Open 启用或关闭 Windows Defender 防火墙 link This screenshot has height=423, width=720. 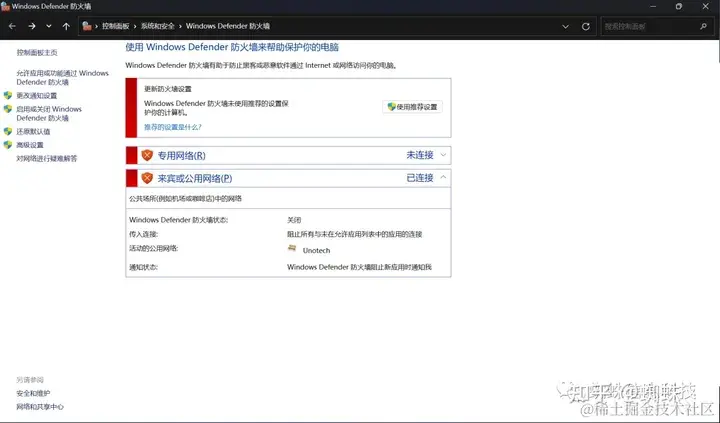49,113
